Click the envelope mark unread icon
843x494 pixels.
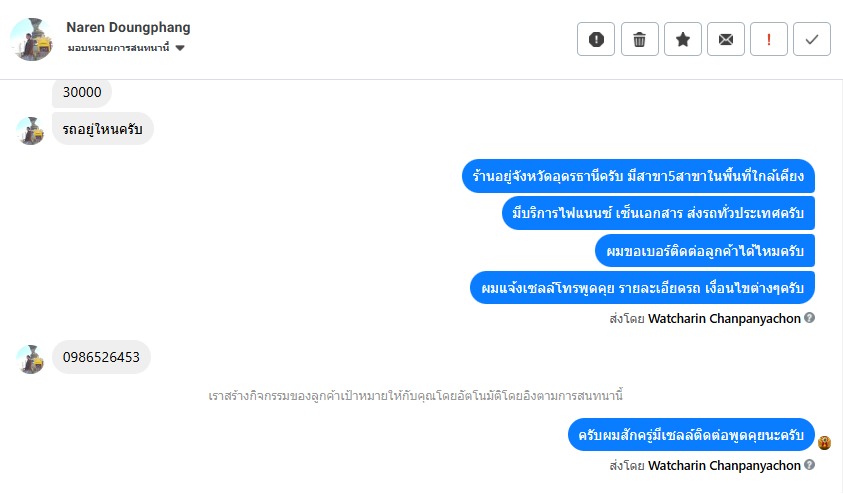point(726,39)
